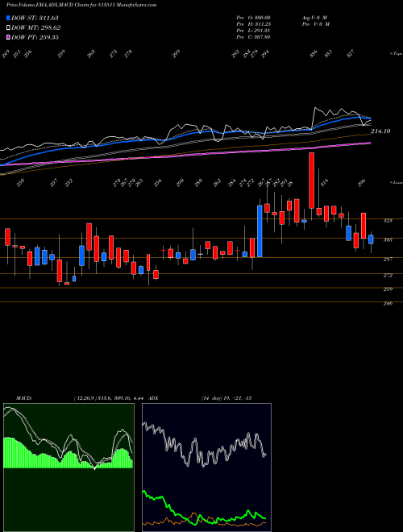Image resolution: width=403 pixels, height=532 pixels.
Task: Click the 246 price level label
Action: [388, 304]
